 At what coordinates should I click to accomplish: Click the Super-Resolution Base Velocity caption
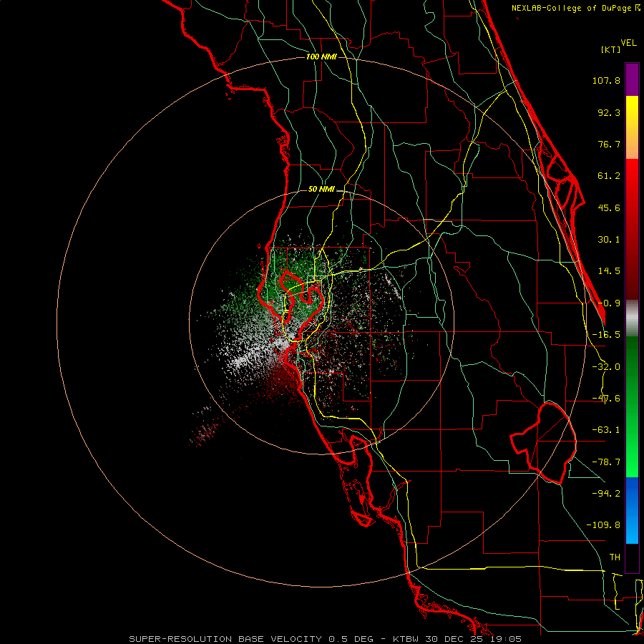[x=325, y=639]
